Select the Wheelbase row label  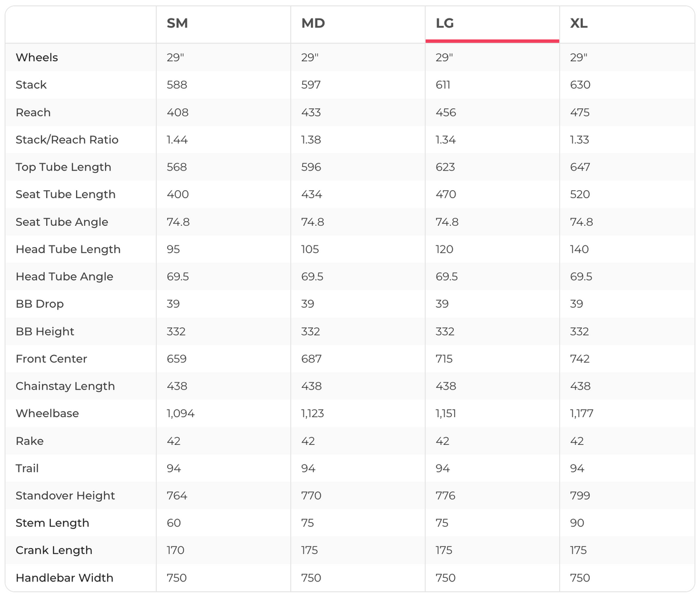[x=47, y=414]
